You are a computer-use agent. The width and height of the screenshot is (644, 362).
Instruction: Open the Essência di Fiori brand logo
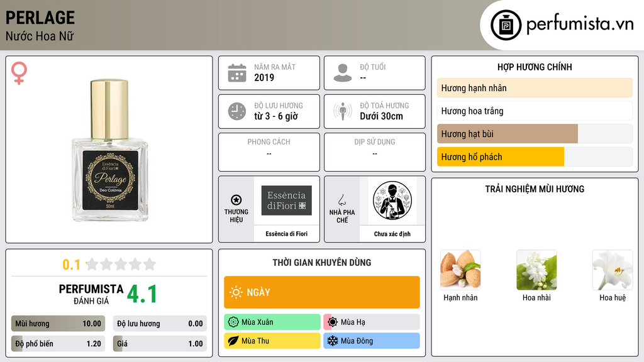click(x=287, y=200)
